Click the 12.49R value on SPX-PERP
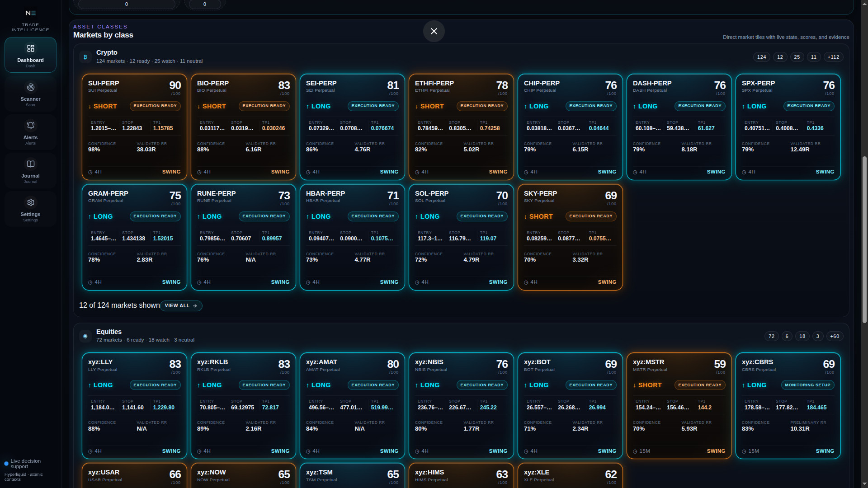 (800, 150)
